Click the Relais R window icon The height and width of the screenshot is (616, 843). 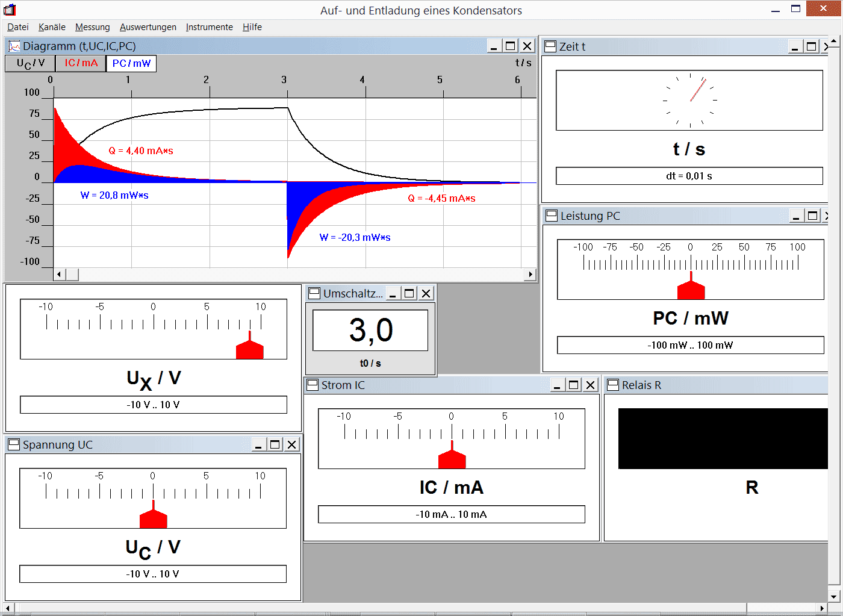pos(613,385)
